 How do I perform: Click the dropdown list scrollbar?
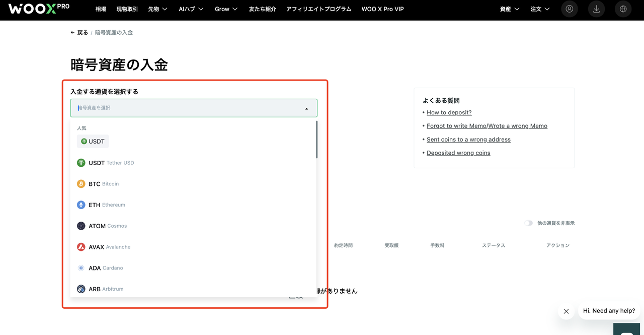coord(316,140)
